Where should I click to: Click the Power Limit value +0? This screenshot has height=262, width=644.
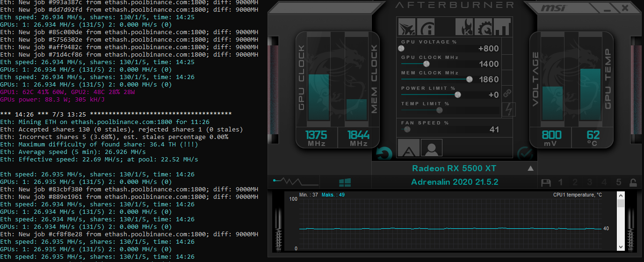[493, 95]
